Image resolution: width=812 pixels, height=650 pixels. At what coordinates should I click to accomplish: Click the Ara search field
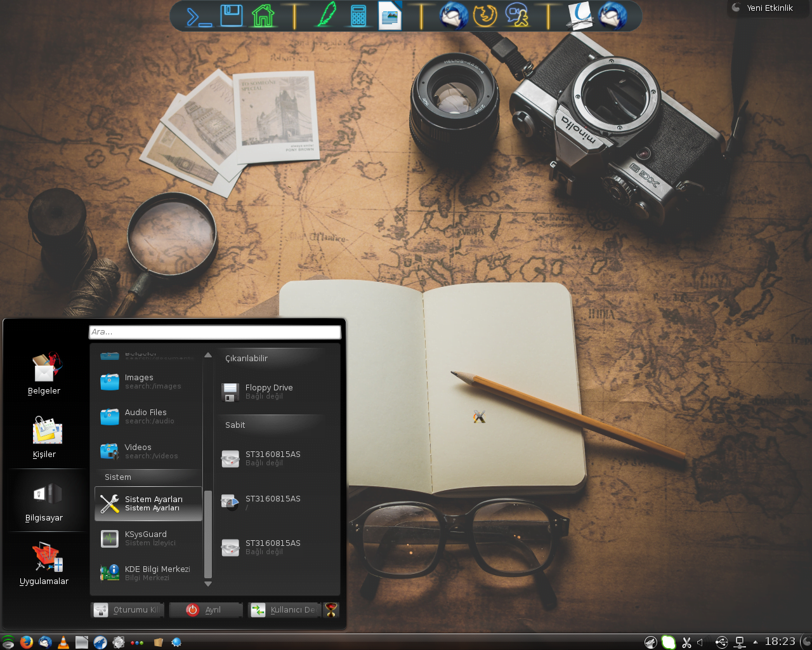pyautogui.click(x=215, y=332)
